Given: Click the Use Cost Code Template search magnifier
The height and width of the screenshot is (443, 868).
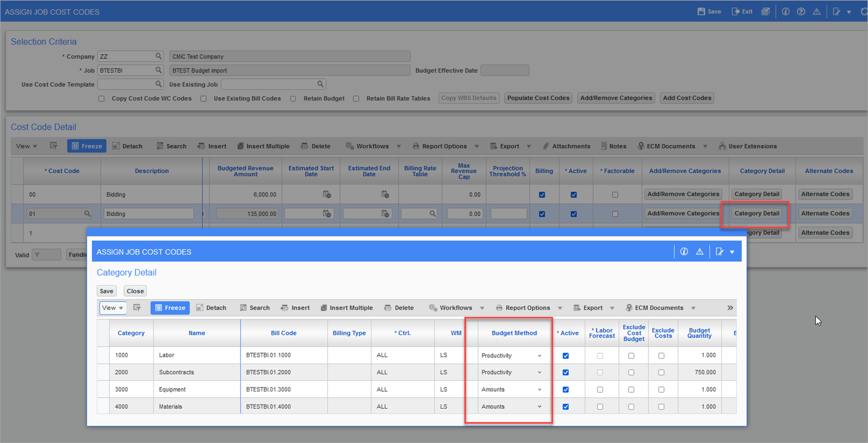Looking at the screenshot, I should (x=158, y=84).
